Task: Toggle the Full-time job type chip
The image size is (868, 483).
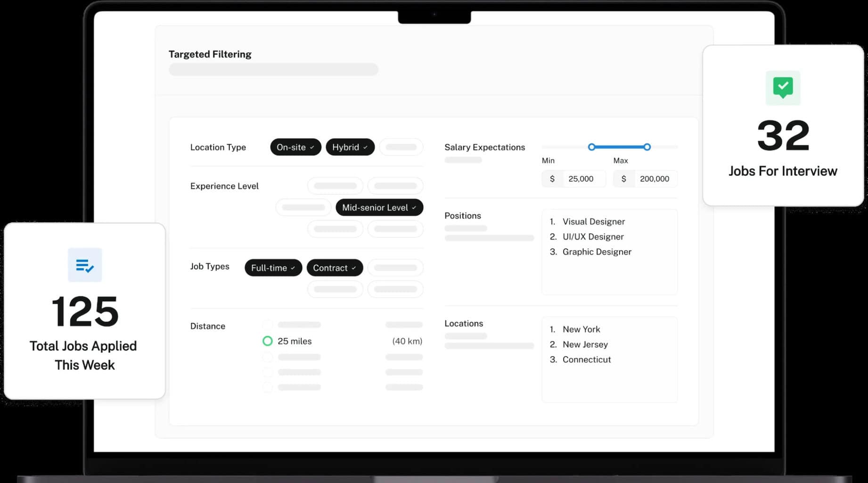Action: point(273,268)
